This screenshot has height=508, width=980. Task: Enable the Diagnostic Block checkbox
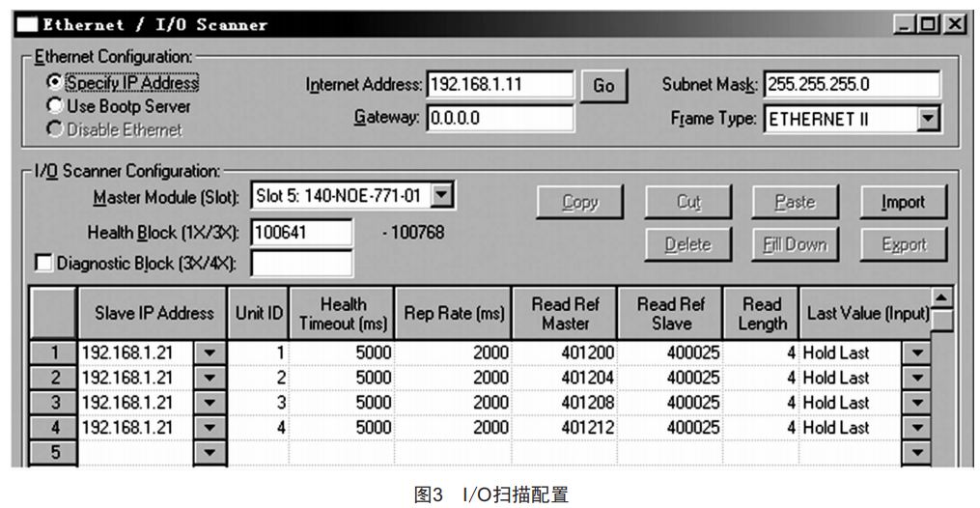tap(41, 264)
